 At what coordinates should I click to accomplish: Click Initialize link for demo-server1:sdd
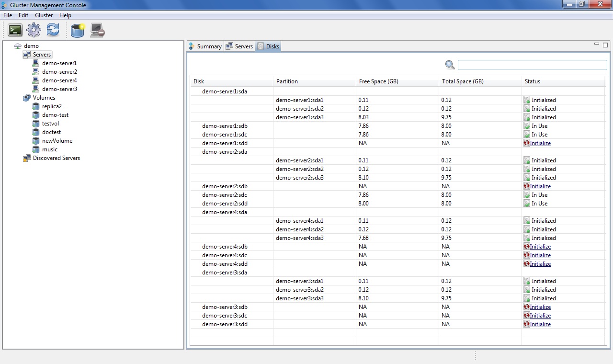tap(540, 143)
